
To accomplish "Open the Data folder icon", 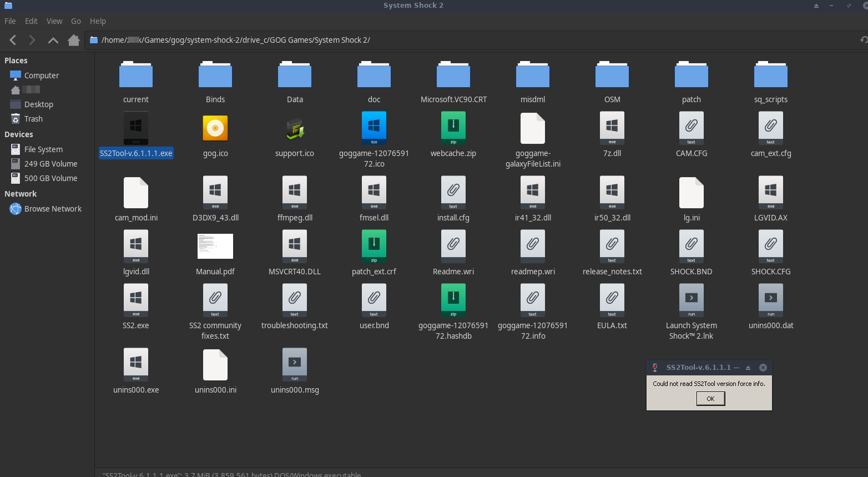I will pyautogui.click(x=295, y=74).
